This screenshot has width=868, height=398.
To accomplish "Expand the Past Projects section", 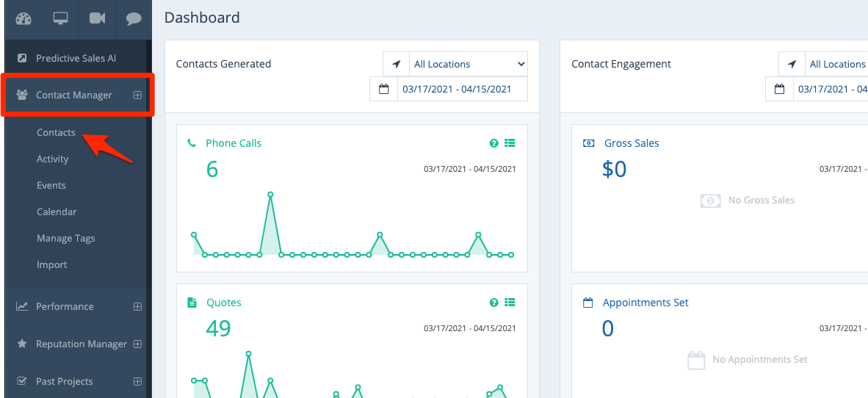I will (137, 381).
